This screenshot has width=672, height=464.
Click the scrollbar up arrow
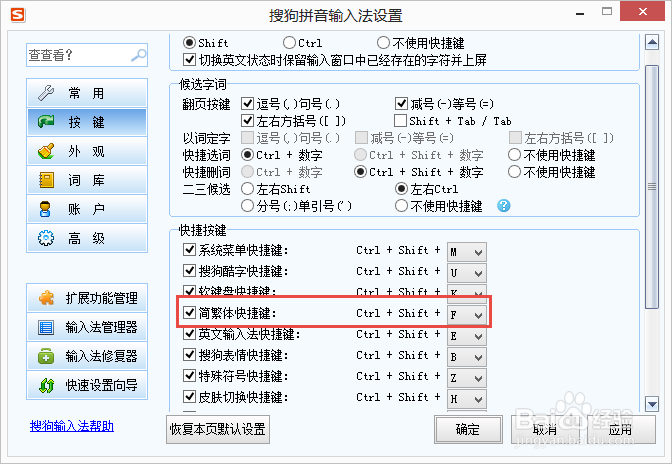click(x=652, y=42)
